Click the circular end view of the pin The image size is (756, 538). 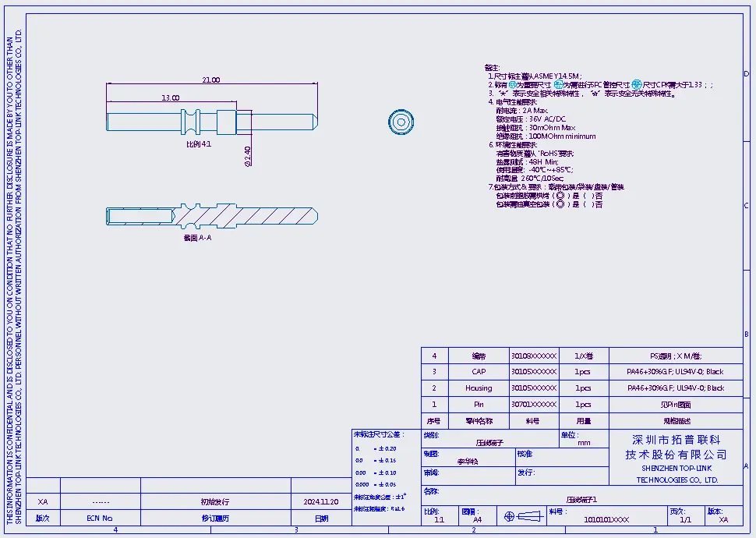401,121
